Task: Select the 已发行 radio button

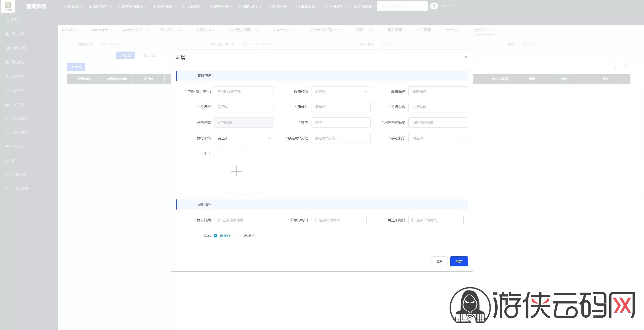Action: pyautogui.click(x=240, y=236)
